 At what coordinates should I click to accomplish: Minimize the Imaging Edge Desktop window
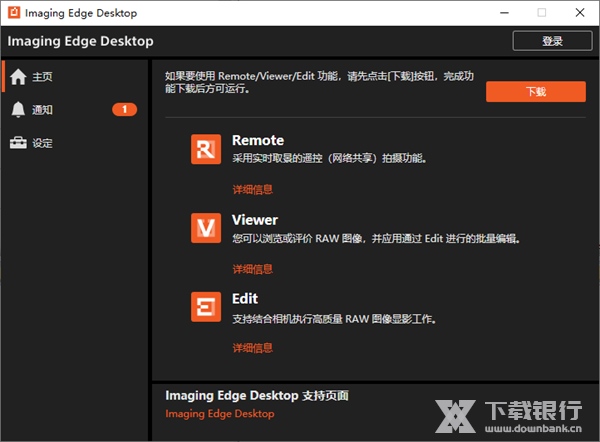pyautogui.click(x=496, y=13)
